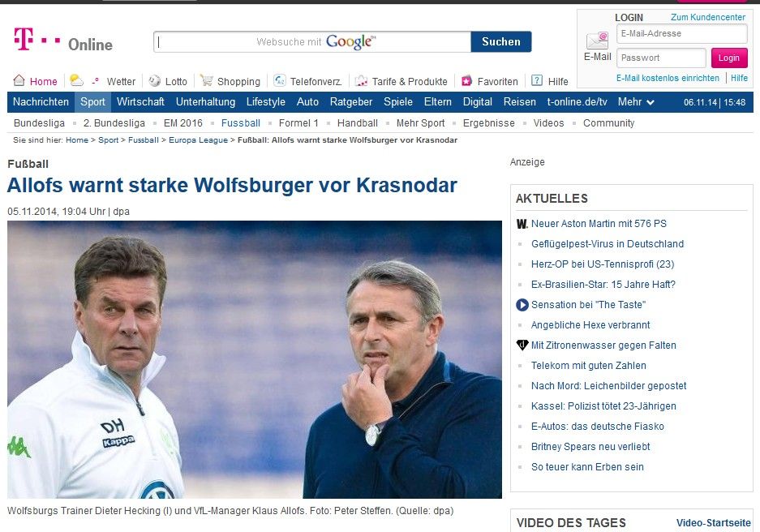The height and width of the screenshot is (532, 760).
Task: Select Formel 1 in the sports submenu
Action: pyautogui.click(x=298, y=123)
